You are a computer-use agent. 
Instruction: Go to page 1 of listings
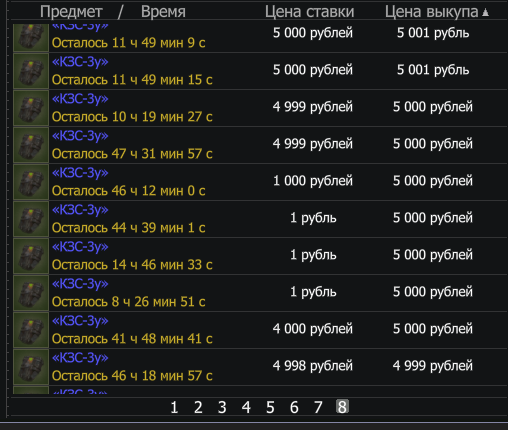174,407
